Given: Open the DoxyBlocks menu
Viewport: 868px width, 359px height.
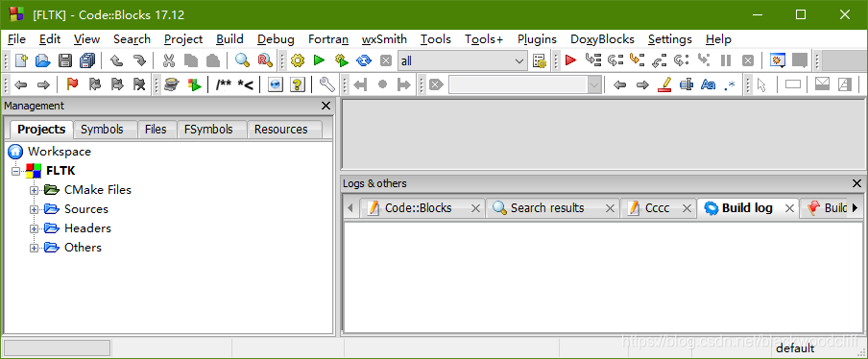Looking at the screenshot, I should point(602,39).
